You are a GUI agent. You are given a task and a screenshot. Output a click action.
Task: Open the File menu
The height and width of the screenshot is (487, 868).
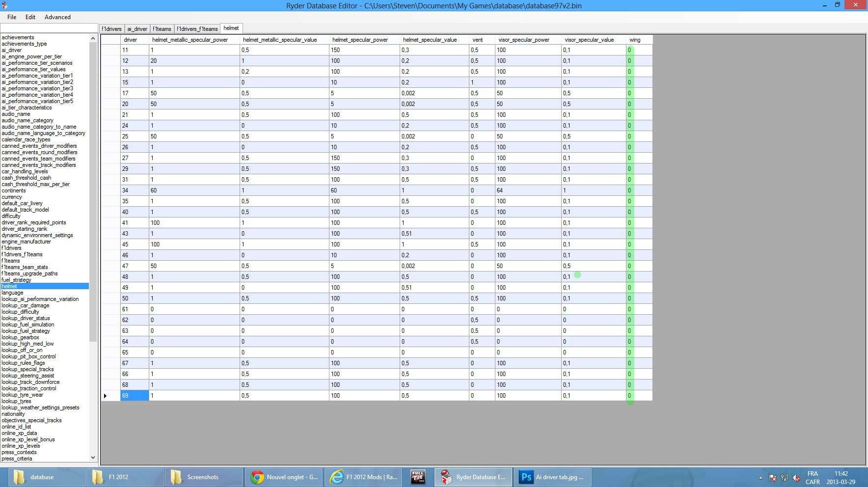tap(12, 17)
